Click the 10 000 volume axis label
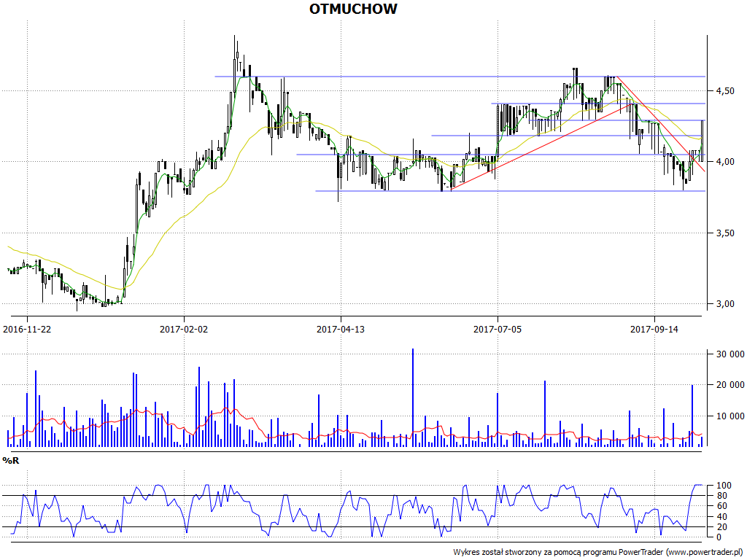Viewport: 747px width, 560px height. click(x=729, y=416)
